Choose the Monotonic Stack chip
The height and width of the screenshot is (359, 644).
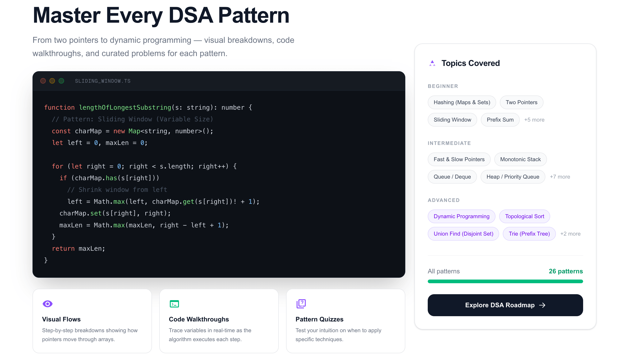coord(520,159)
